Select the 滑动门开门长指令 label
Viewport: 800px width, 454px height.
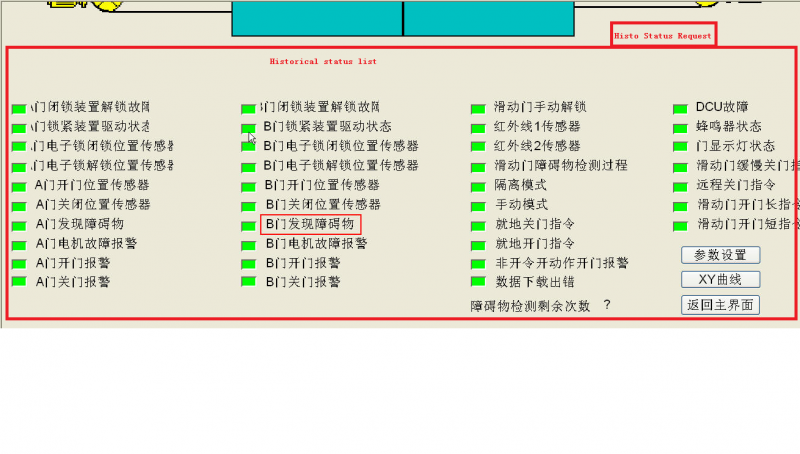coord(748,205)
